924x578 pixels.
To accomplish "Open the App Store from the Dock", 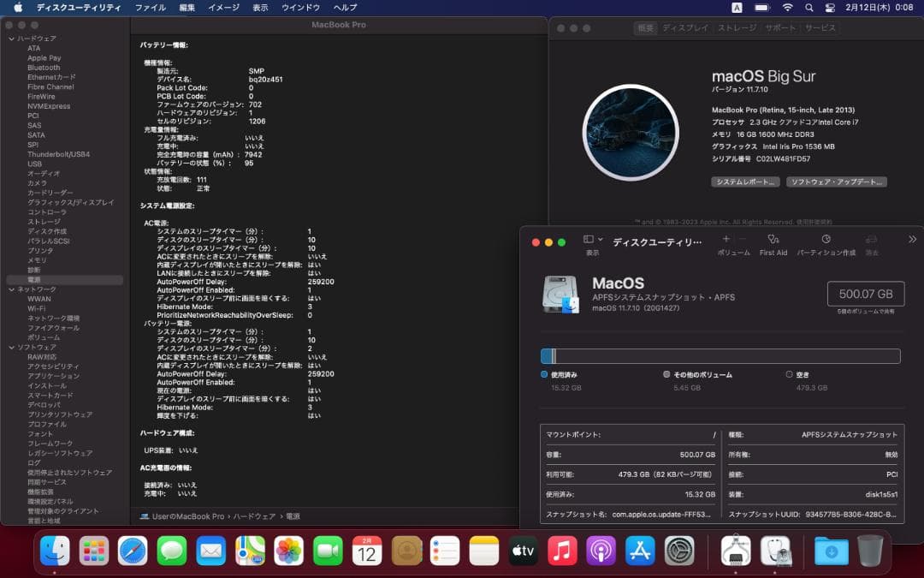I will click(x=641, y=551).
